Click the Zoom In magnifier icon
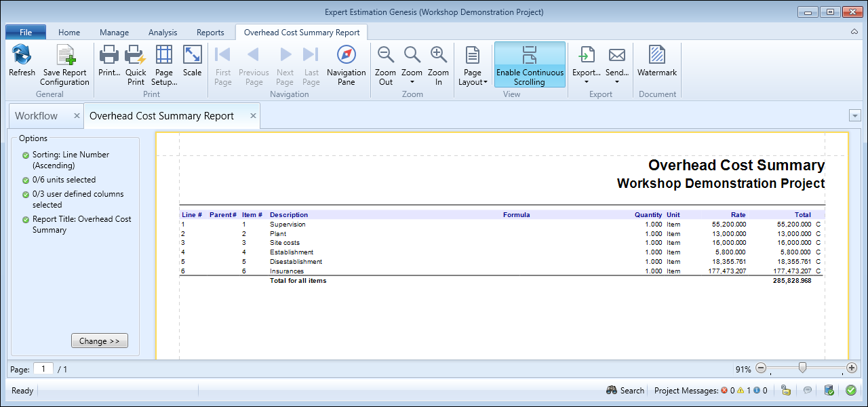This screenshot has height=407, width=868. (x=438, y=56)
